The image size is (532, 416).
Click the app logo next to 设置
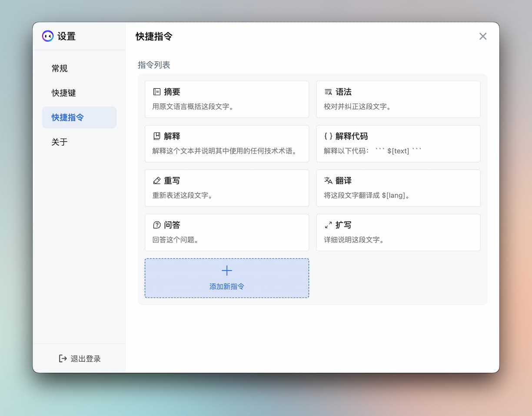click(48, 36)
